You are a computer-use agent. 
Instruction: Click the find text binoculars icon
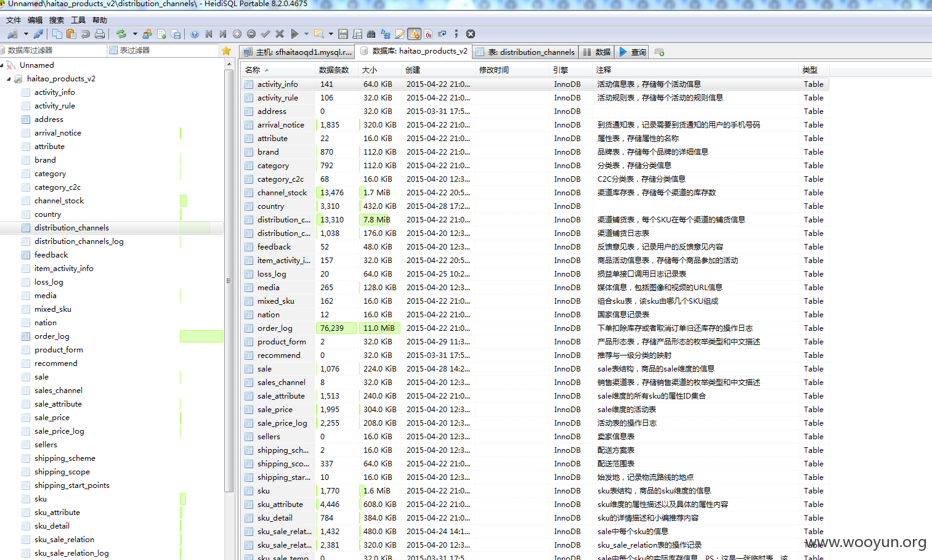click(x=371, y=34)
